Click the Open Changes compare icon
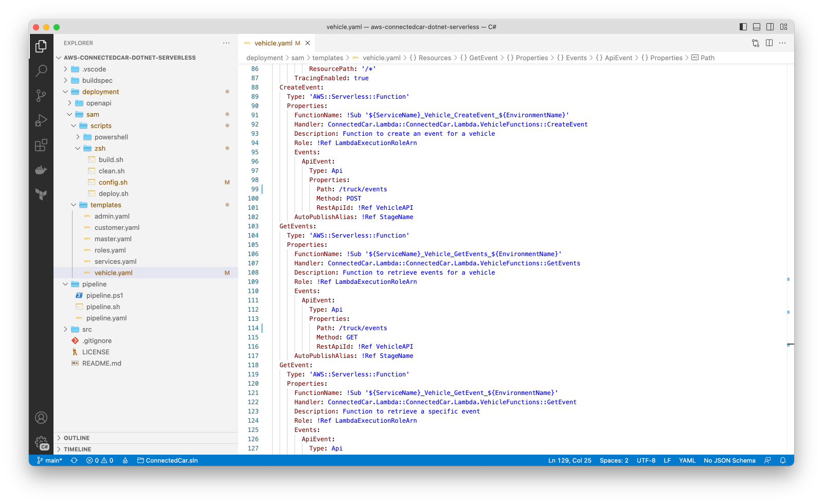Viewport: 823px width, 504px height. [756, 43]
